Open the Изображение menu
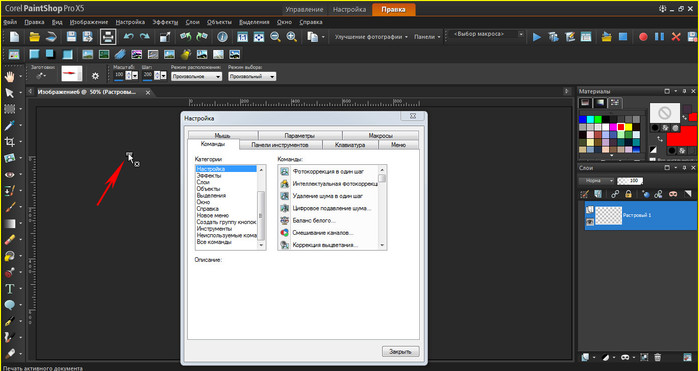Viewport: 699px width, 371px height. pyautogui.click(x=89, y=22)
